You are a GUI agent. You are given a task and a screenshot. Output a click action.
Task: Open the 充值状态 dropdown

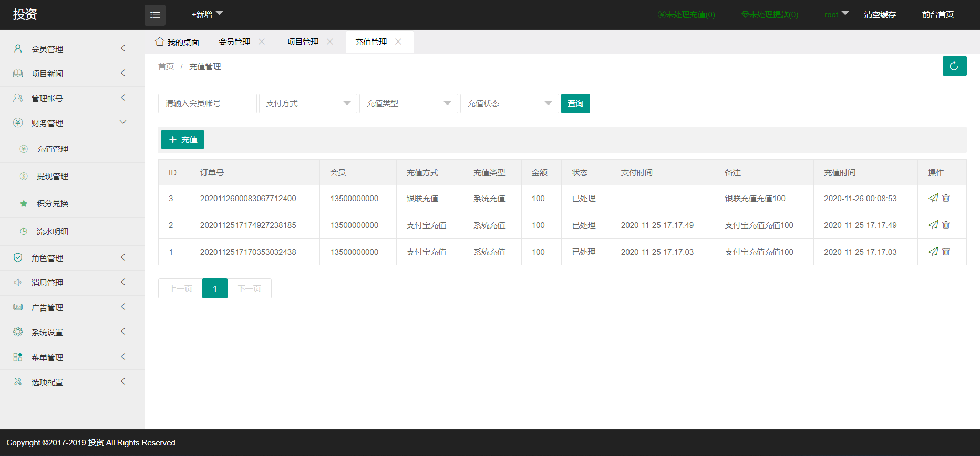[509, 103]
